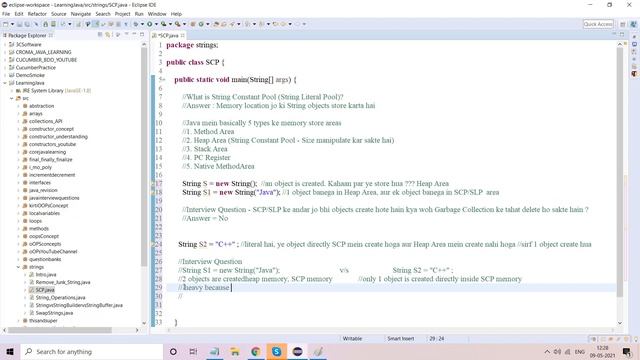The image size is (640, 360).
Task: Open the Run menu
Action: (139, 14)
